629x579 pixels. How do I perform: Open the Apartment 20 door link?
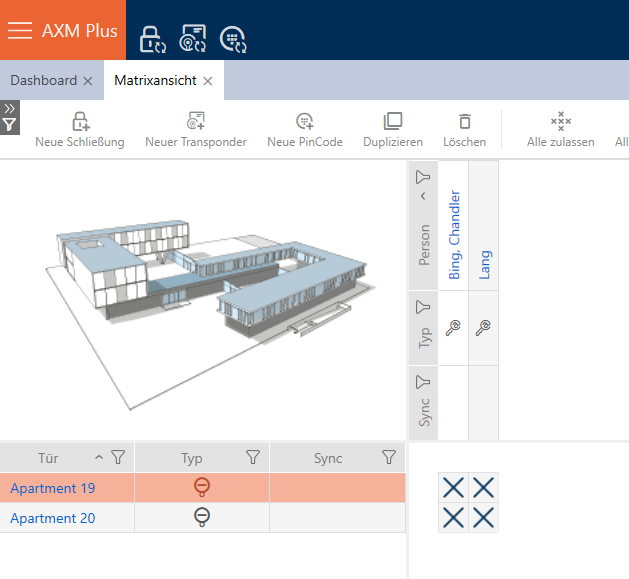tap(52, 518)
